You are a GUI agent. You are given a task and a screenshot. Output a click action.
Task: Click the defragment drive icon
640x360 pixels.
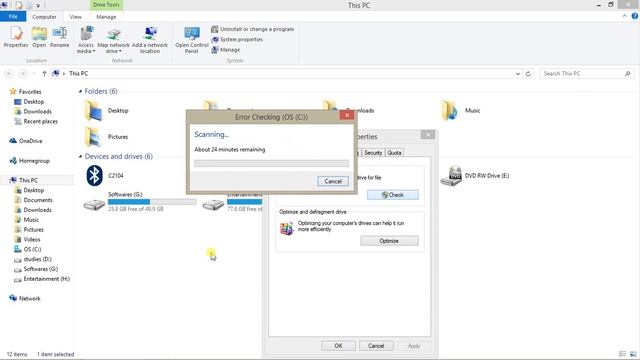coord(287,228)
